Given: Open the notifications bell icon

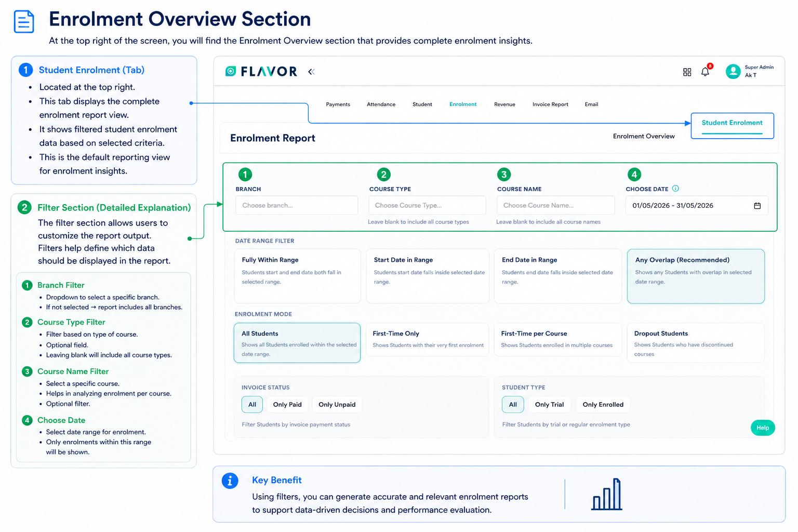Looking at the screenshot, I should [x=705, y=72].
